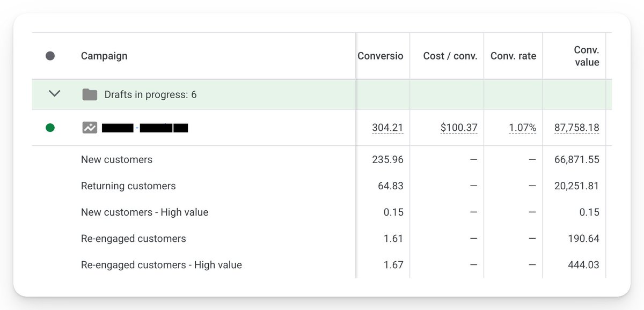
Task: Sort by the Conversions column header
Action: pyautogui.click(x=380, y=56)
